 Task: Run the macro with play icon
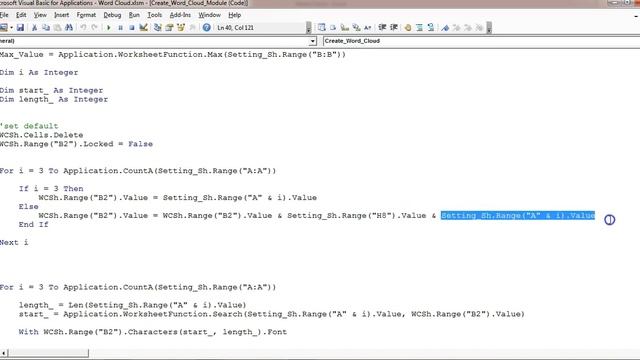point(109,27)
